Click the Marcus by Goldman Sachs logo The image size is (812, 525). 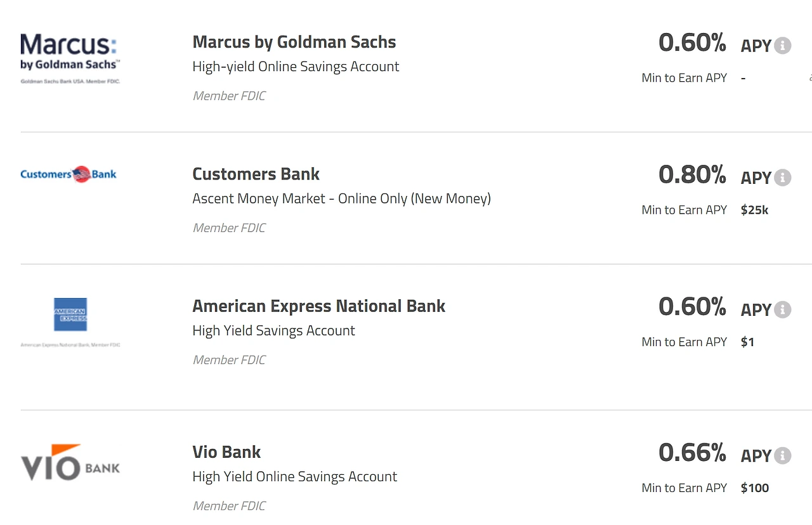70,58
